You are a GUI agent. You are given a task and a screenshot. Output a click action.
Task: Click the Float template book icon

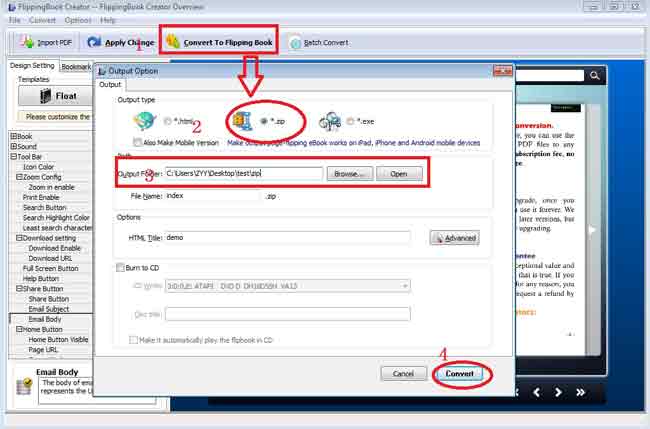click(x=46, y=96)
